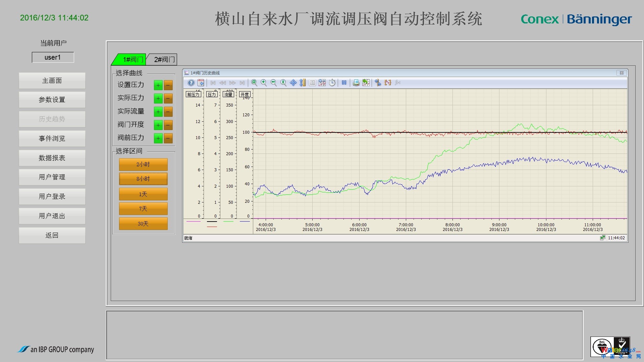This screenshot has height=362, width=644.
Task: Click the ruler icon in toolbar
Action: [x=303, y=83]
